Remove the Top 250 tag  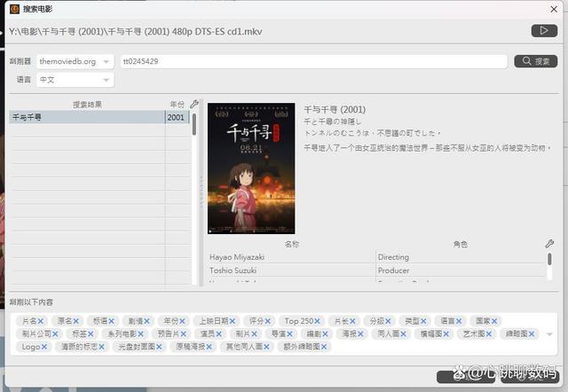coord(317,321)
